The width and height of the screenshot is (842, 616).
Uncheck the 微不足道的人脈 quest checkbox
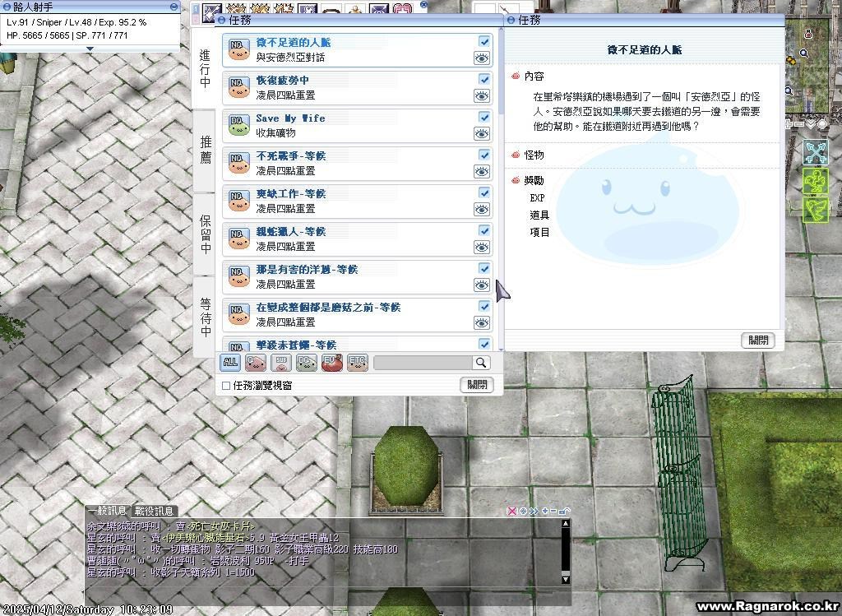tap(483, 41)
